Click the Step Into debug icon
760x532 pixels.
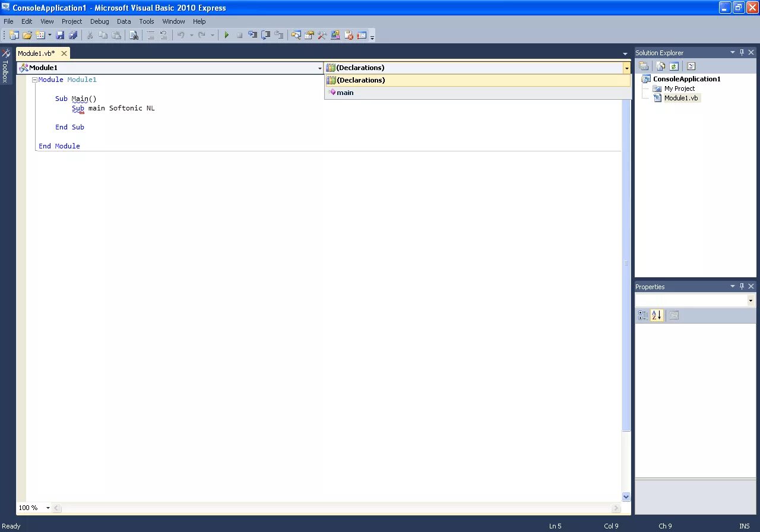click(x=253, y=35)
